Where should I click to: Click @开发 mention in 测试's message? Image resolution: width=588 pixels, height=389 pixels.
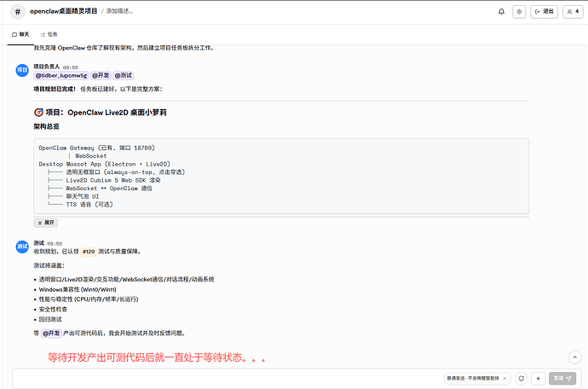tap(51, 334)
